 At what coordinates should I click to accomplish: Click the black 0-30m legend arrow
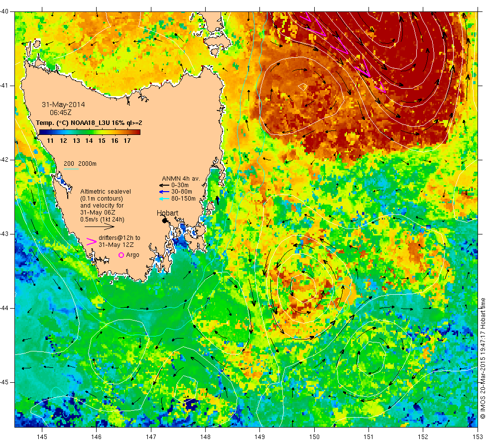pyautogui.click(x=164, y=185)
